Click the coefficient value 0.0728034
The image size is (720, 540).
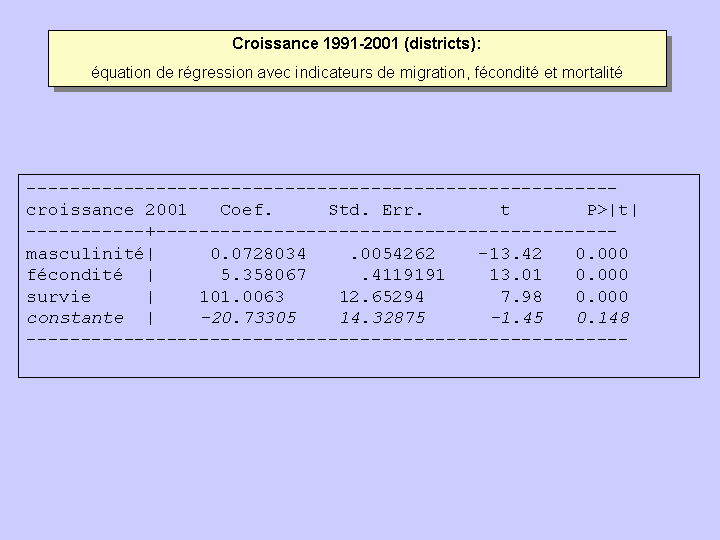click(x=258, y=254)
